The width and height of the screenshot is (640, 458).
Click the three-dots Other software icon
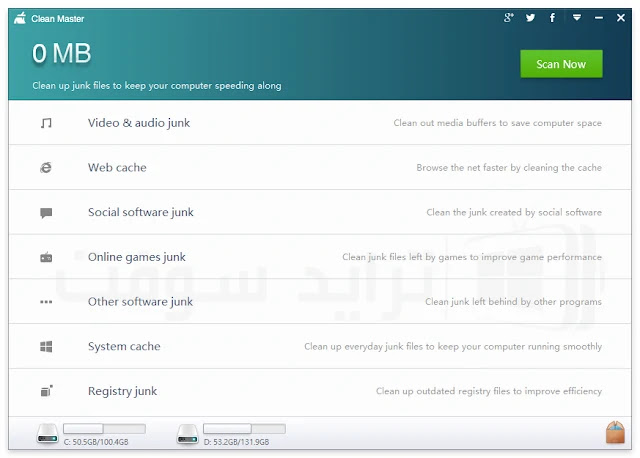pos(46,302)
